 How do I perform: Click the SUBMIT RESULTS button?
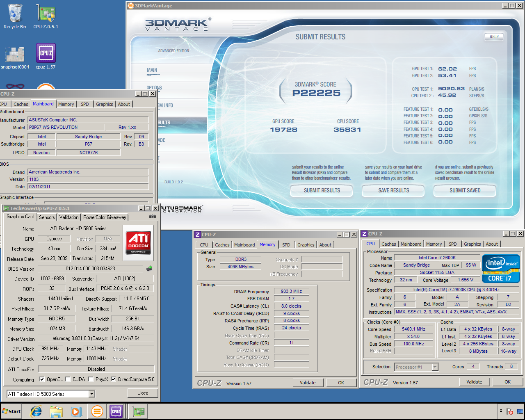tap(322, 190)
